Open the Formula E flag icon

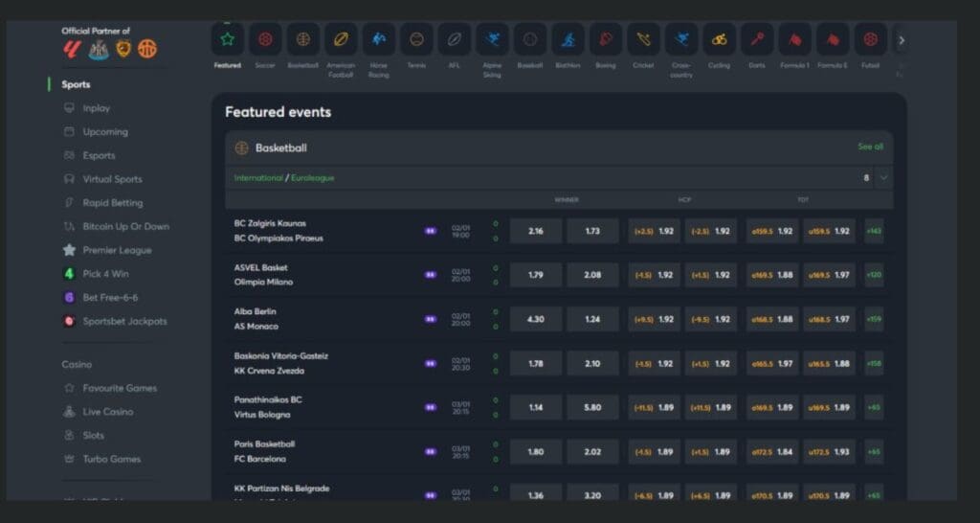point(833,39)
